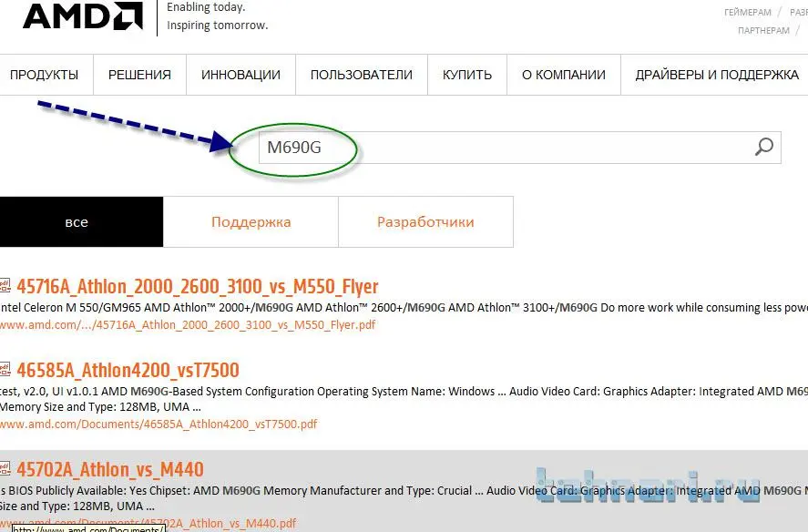Switch to the Разработчики tab

(425, 221)
